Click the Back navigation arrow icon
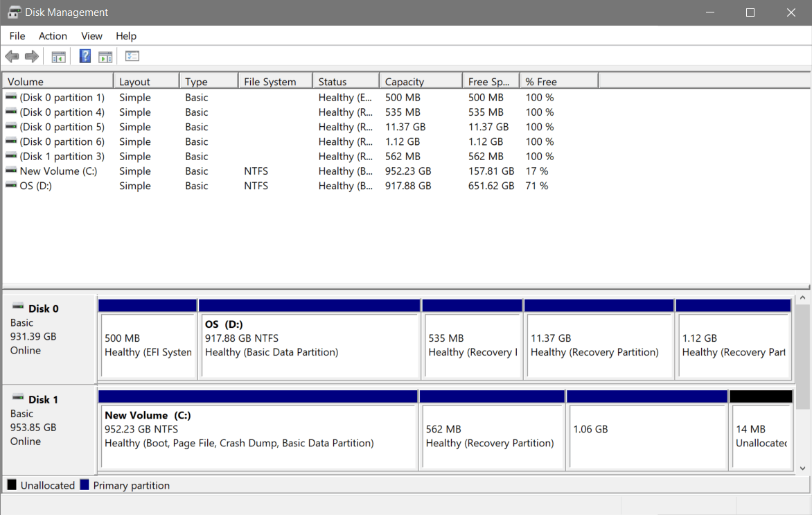812x515 pixels. pyautogui.click(x=12, y=55)
